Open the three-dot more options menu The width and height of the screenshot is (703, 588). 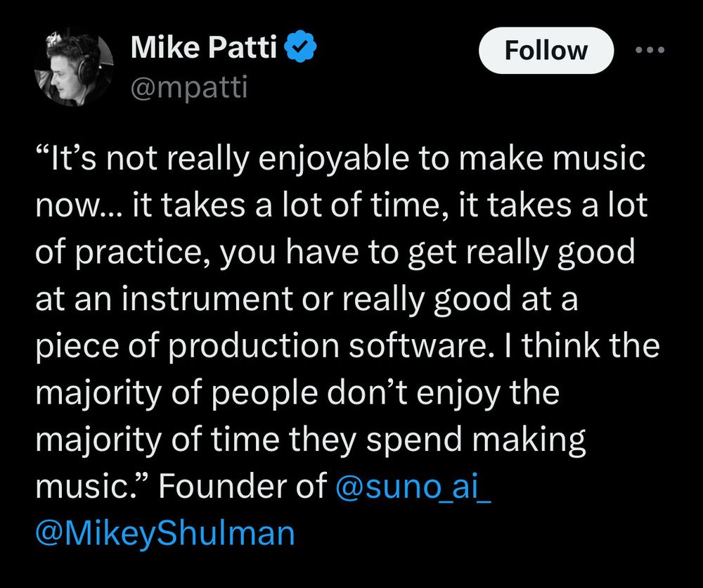(x=650, y=50)
